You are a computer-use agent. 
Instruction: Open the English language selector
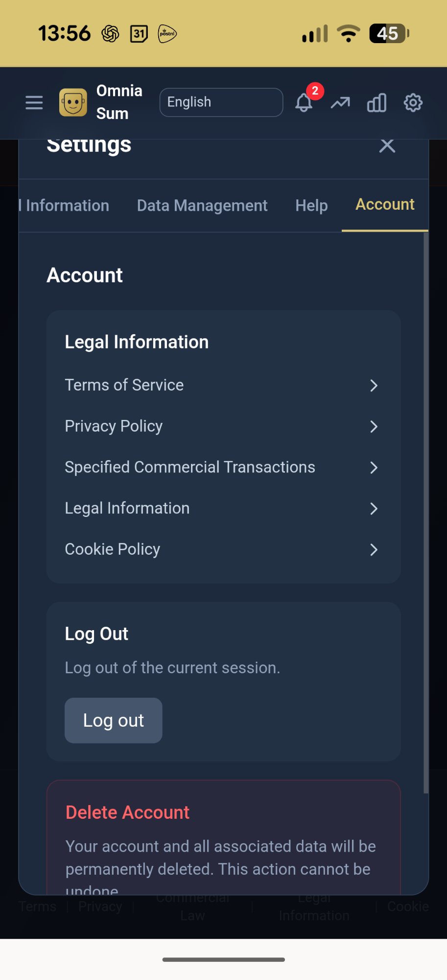pyautogui.click(x=221, y=102)
